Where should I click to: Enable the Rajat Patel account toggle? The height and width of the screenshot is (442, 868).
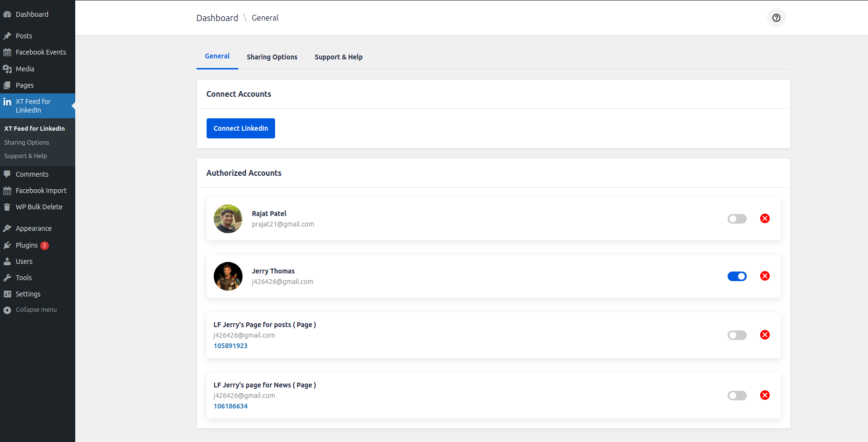pyautogui.click(x=737, y=219)
